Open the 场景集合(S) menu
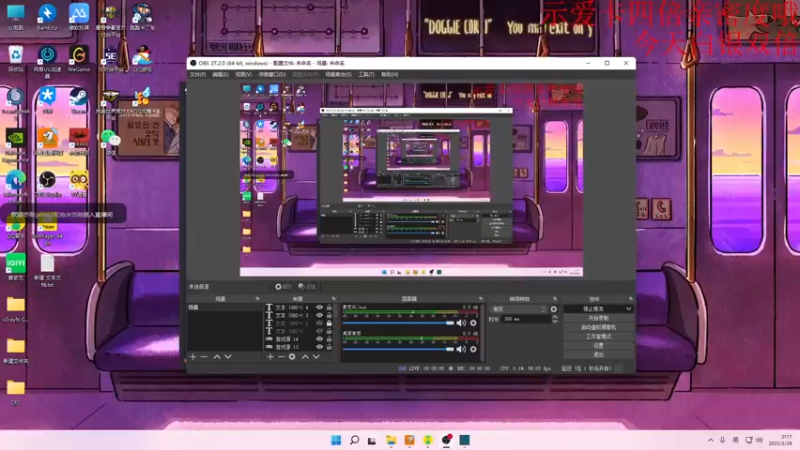Screen dimensions: 800x450 pos(338,74)
